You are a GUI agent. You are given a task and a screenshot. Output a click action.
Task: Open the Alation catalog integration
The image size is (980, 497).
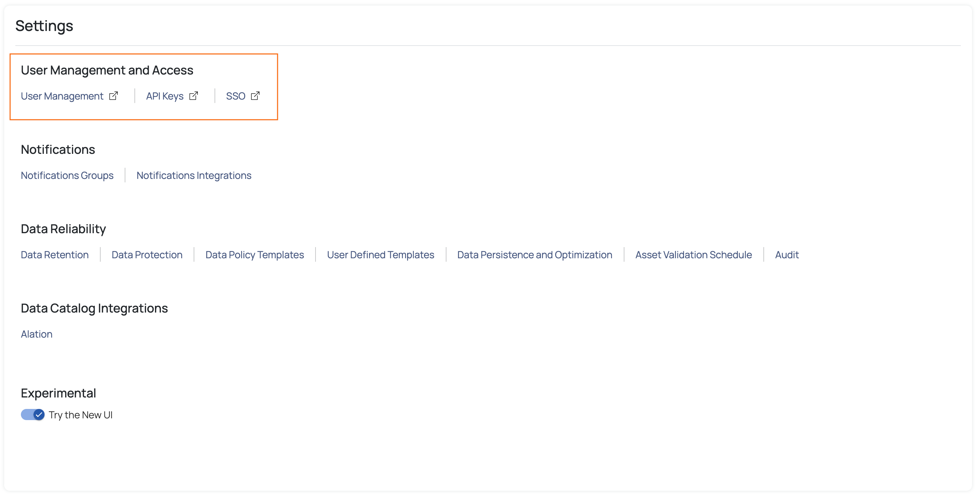[x=37, y=334]
